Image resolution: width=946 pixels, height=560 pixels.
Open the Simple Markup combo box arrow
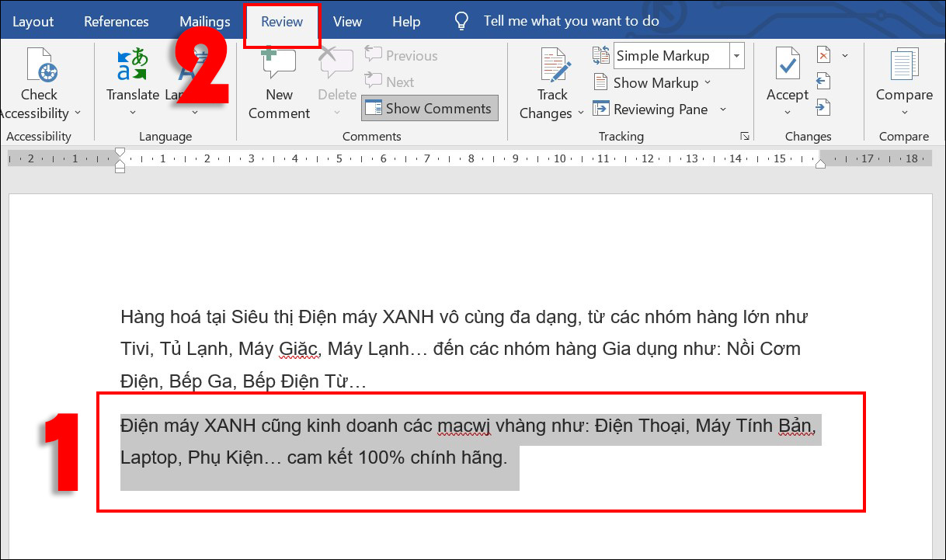pos(736,56)
